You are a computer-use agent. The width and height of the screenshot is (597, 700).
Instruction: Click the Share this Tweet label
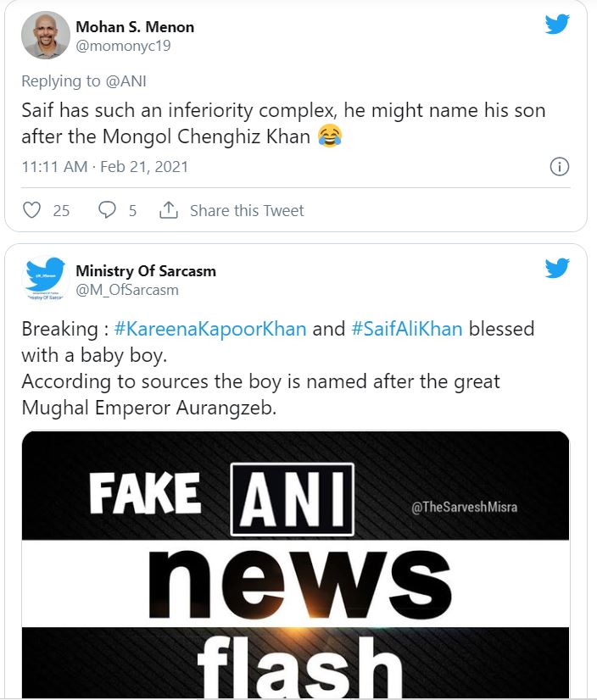pyautogui.click(x=246, y=210)
